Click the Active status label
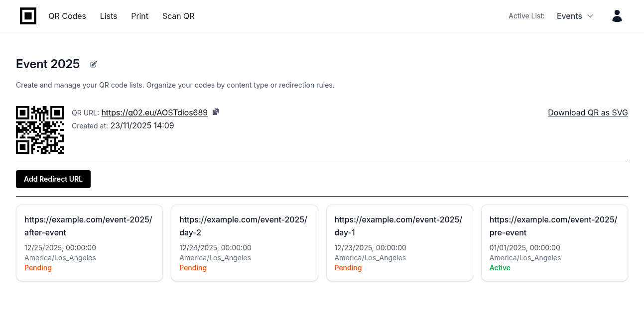This screenshot has width=644, height=318. point(500,268)
